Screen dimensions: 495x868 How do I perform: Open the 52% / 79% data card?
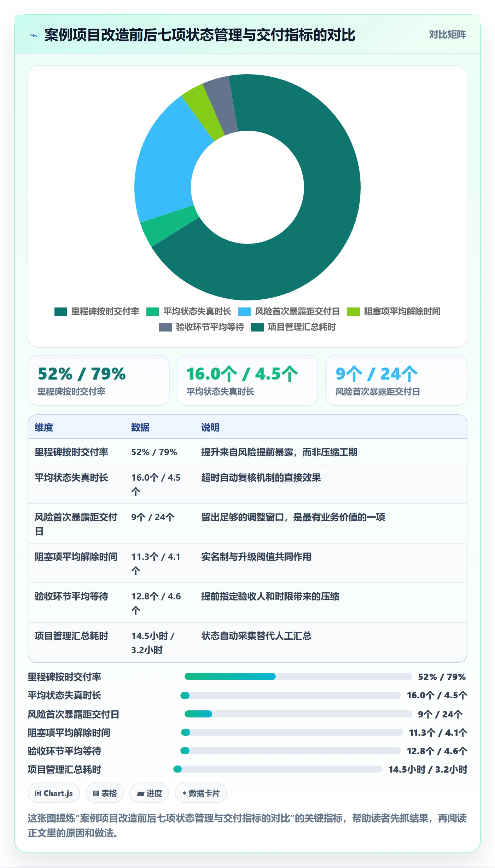99,380
